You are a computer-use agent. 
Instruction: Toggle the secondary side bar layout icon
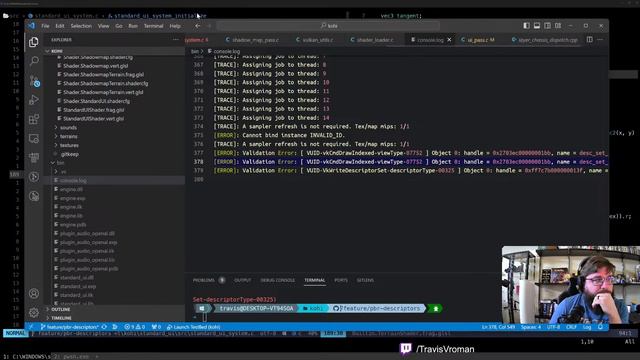coord(547,26)
